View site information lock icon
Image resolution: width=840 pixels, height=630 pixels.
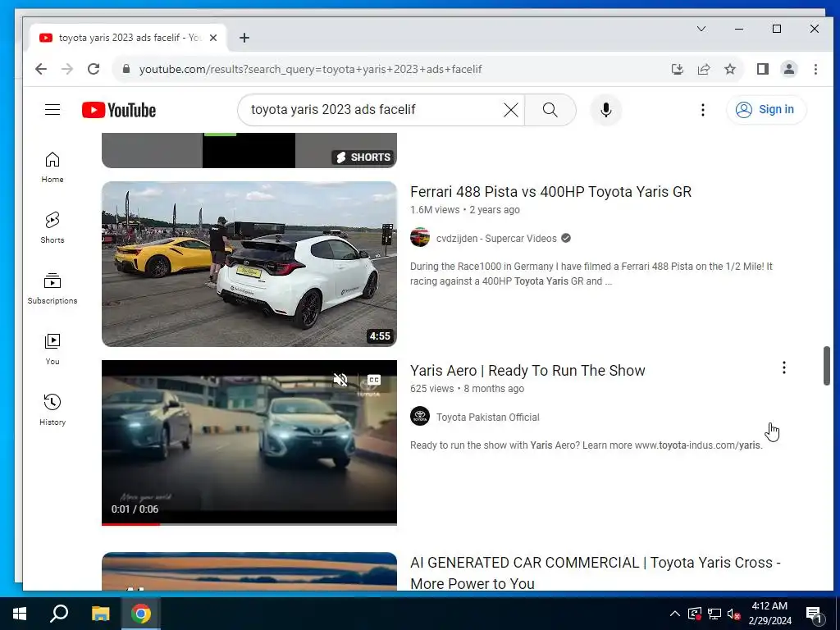(x=126, y=69)
